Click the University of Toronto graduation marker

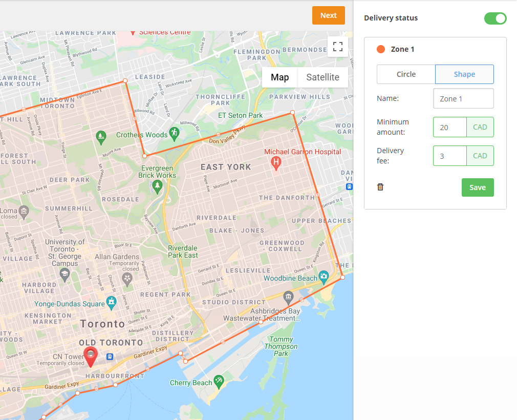(64, 275)
